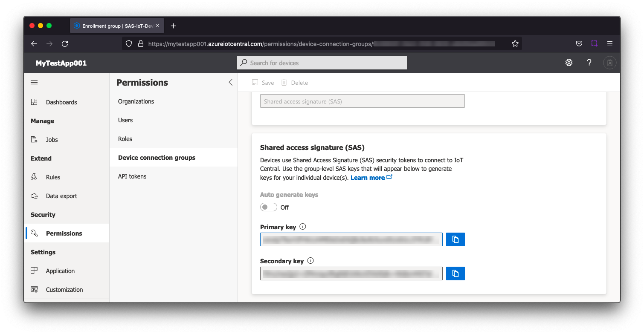
Task: Click the user account avatar icon
Action: click(x=609, y=63)
